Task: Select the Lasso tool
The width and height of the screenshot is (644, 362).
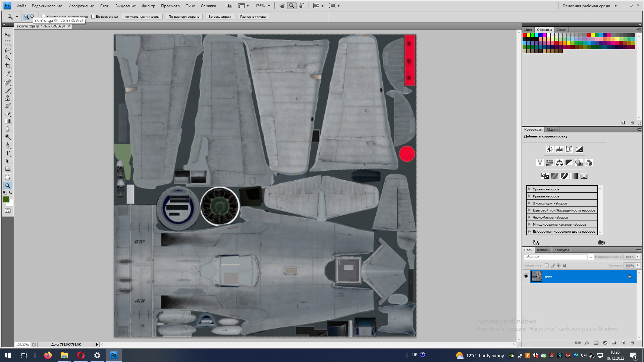Action: point(8,51)
